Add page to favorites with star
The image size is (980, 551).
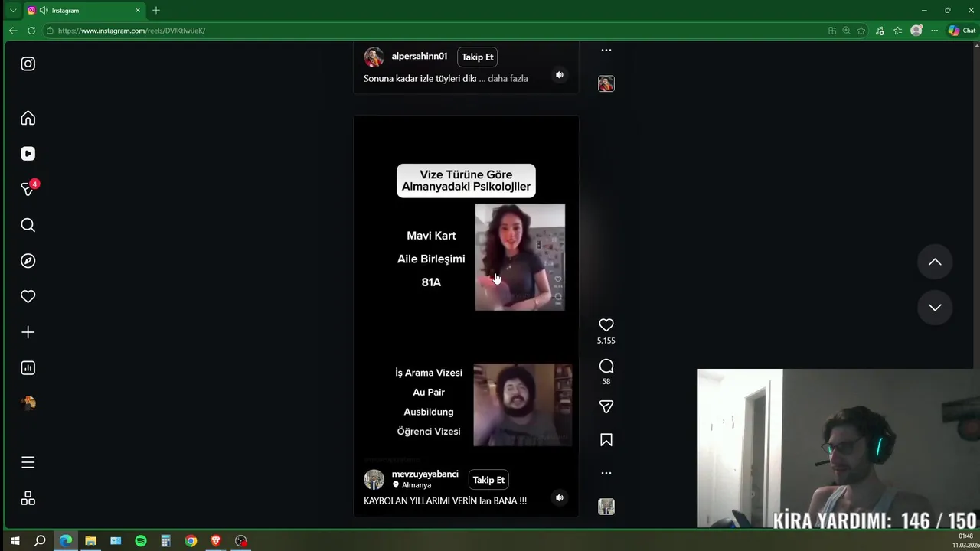[861, 31]
